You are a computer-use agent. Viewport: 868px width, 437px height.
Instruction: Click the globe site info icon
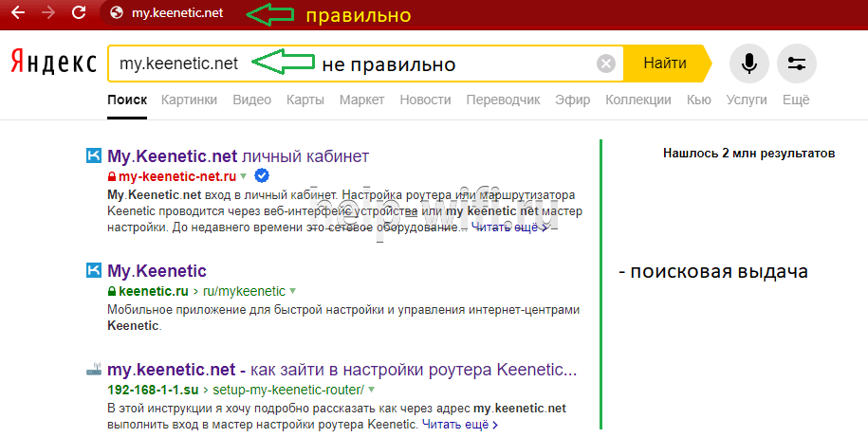point(117,13)
